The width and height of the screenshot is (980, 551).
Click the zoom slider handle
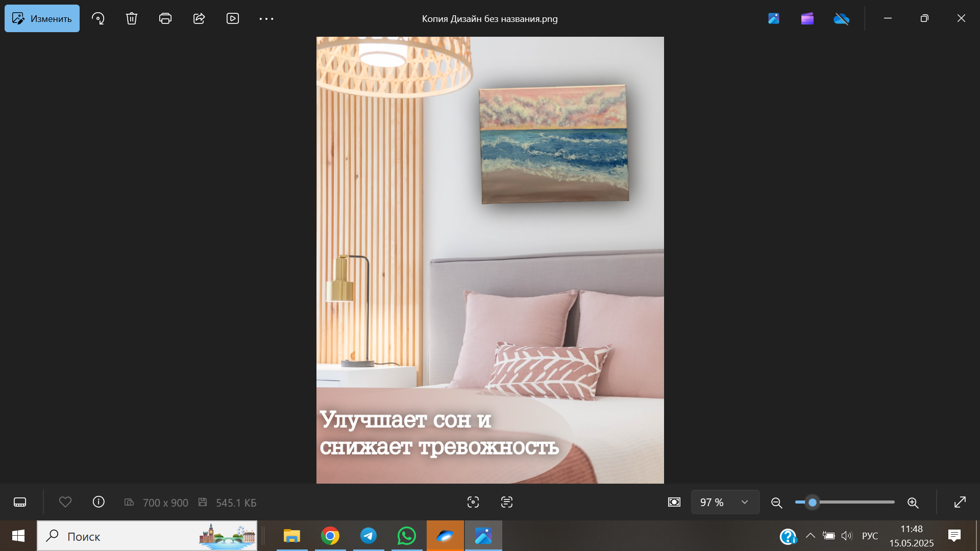(813, 503)
